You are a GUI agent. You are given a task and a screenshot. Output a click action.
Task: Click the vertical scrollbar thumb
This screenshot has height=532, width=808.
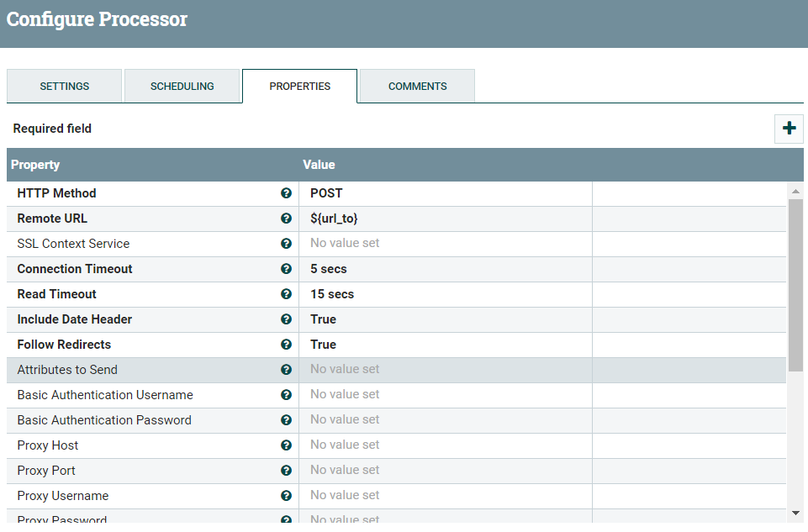point(795,285)
